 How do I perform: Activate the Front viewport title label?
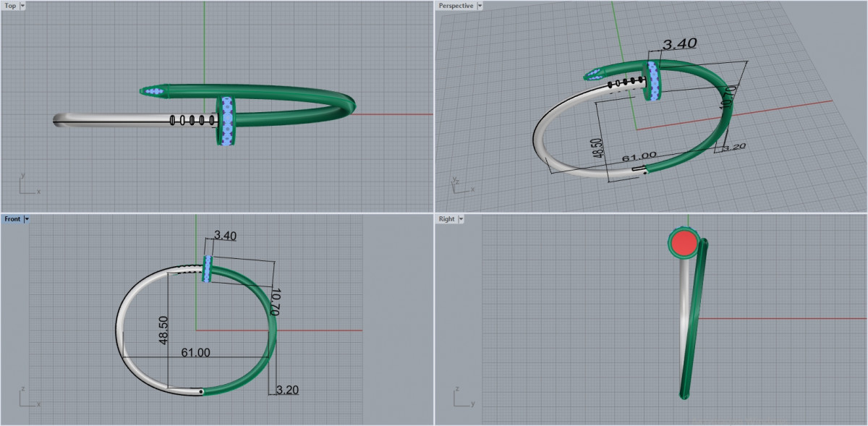tap(12, 218)
